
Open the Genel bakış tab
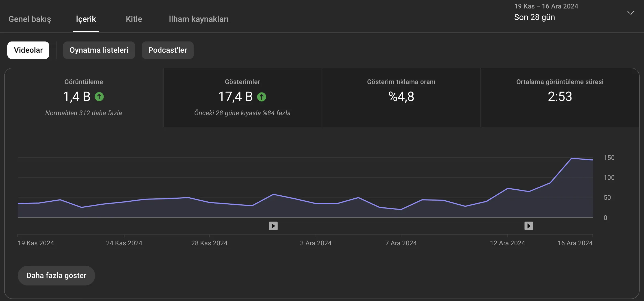pyautogui.click(x=30, y=19)
